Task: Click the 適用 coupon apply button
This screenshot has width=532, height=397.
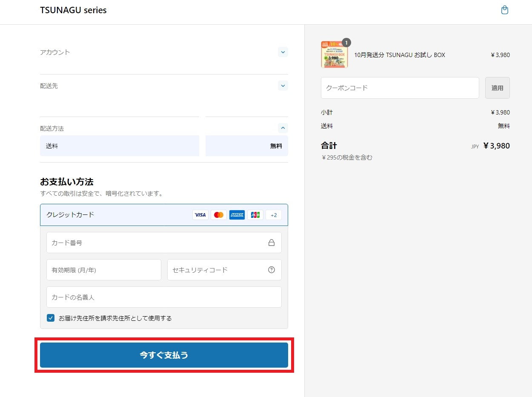Action: [x=498, y=88]
